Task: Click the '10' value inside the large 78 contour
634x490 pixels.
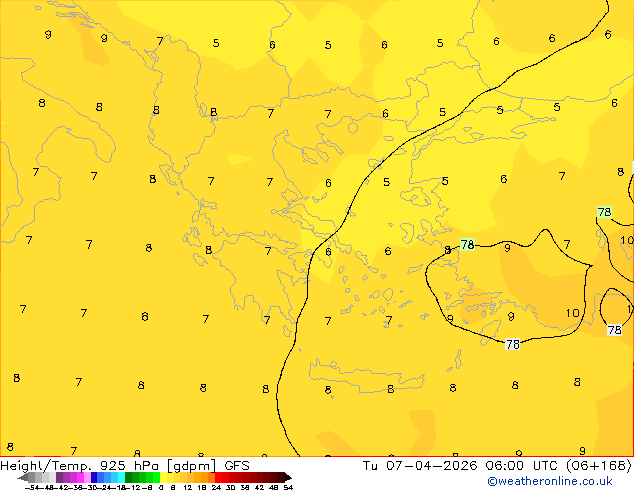Action: pyautogui.click(x=572, y=313)
